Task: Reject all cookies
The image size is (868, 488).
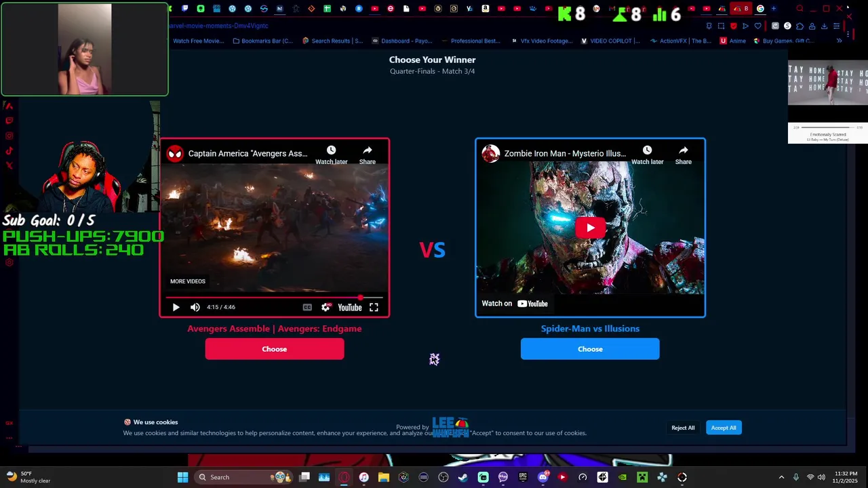Action: [683, 428]
